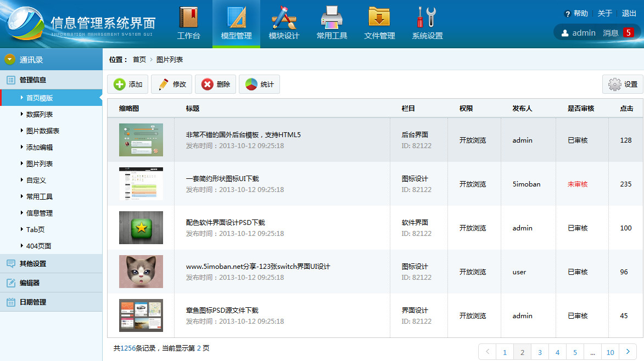Click the 添加 green plus button
This screenshot has height=361, width=644.
128,84
